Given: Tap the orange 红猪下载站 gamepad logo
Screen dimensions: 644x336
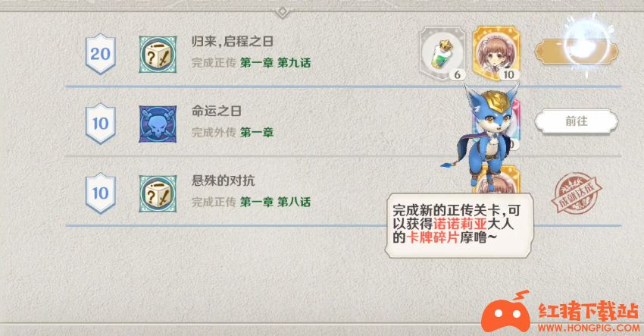Looking at the screenshot, I should pyautogui.click(x=506, y=312).
